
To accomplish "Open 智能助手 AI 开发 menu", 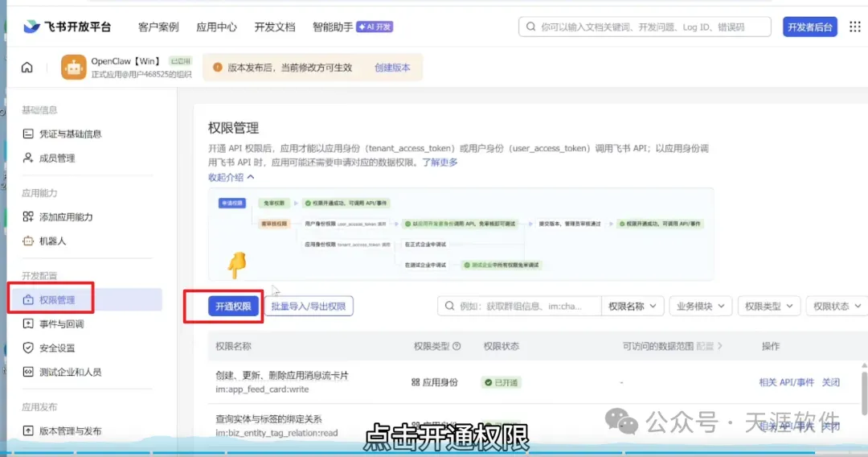I will [353, 27].
